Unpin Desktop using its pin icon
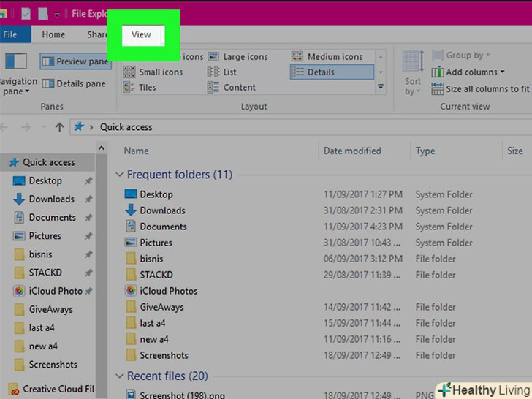The width and height of the screenshot is (532, 399). (x=88, y=180)
